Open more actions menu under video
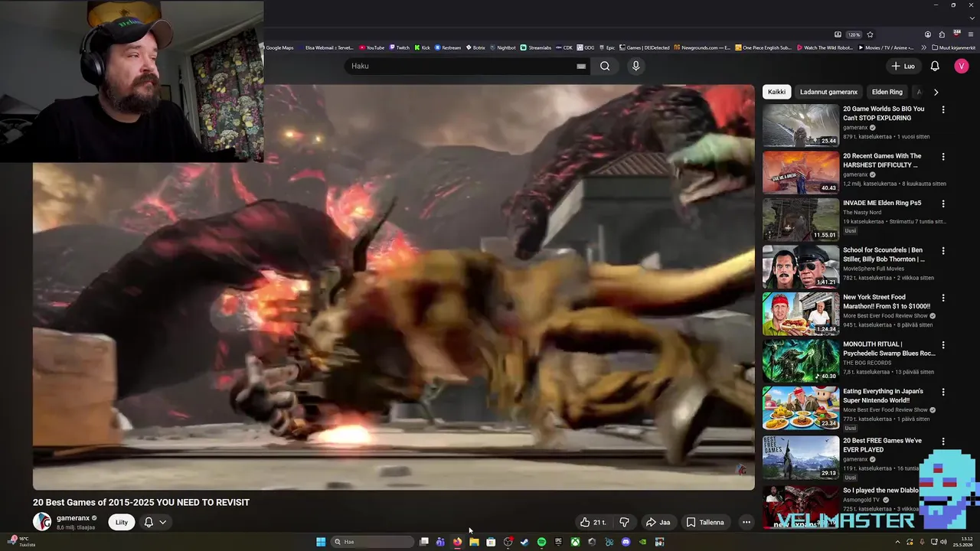The width and height of the screenshot is (980, 551). [746, 522]
